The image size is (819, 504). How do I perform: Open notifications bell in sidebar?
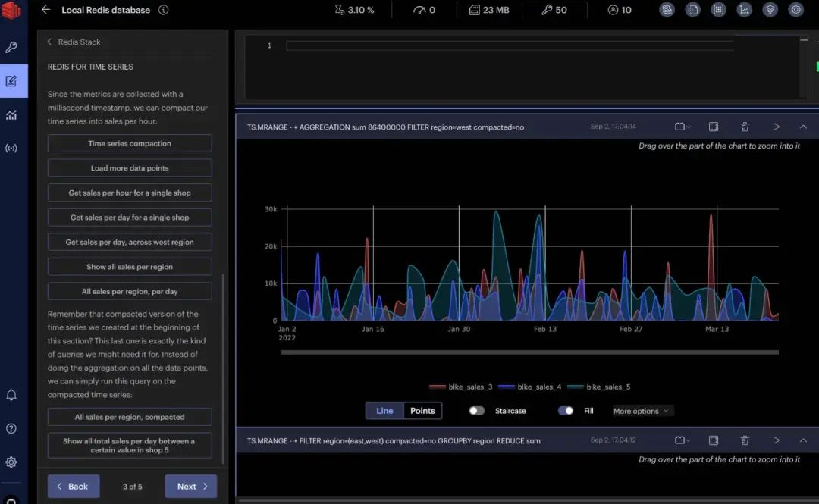(x=11, y=395)
